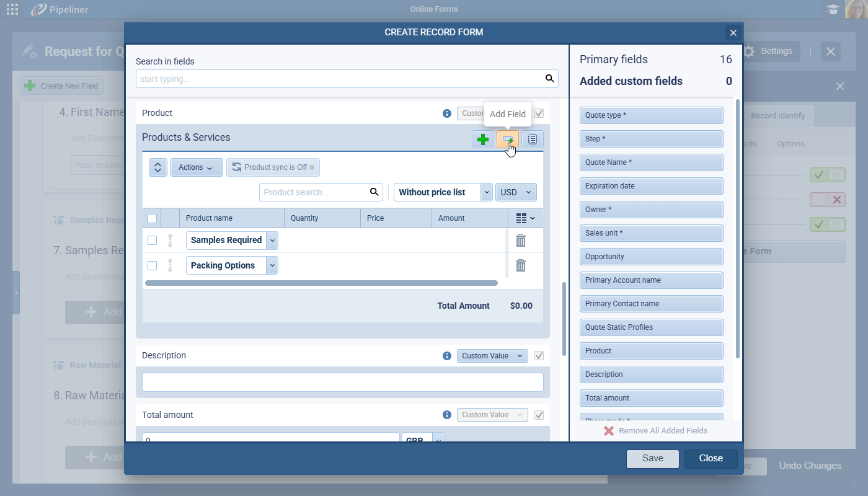
Task: Tick the Samples Required row checkbox
Action: [x=152, y=241]
